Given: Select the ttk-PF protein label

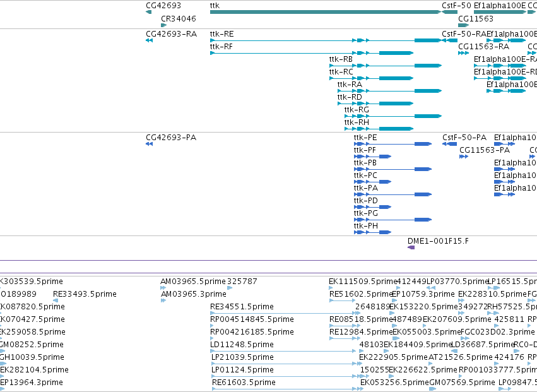Looking at the screenshot, I should [x=365, y=150].
